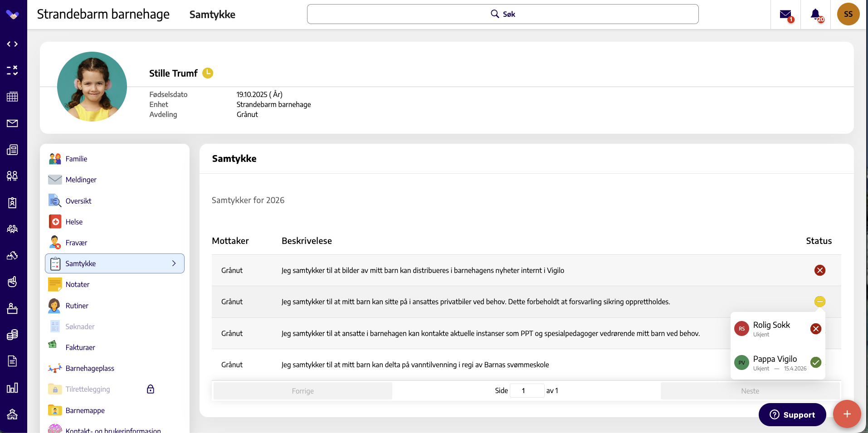The image size is (868, 433).
Task: Open the Søknader menu item
Action: point(115,326)
